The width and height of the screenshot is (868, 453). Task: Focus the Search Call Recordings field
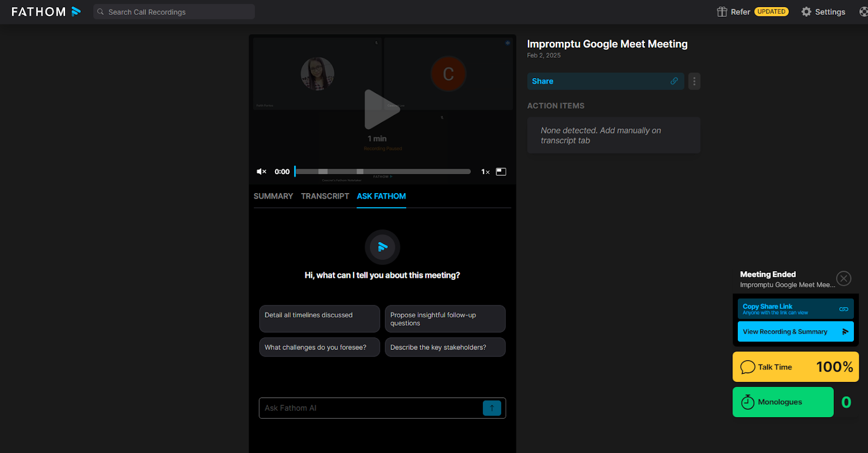coord(174,11)
